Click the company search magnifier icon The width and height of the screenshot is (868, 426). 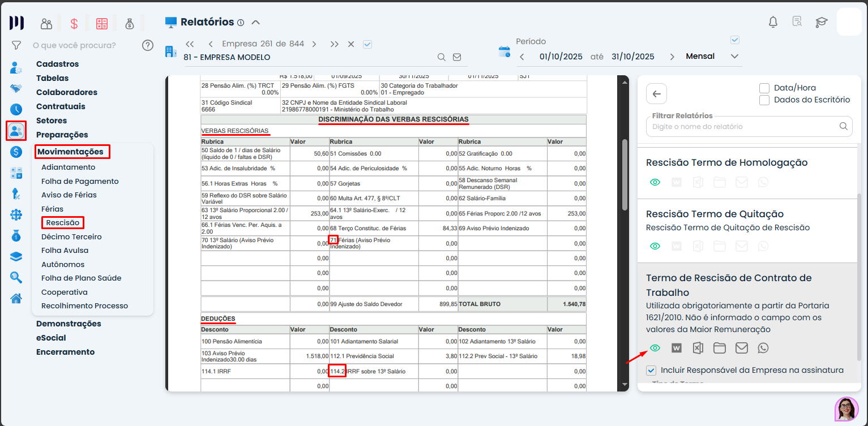tap(442, 57)
